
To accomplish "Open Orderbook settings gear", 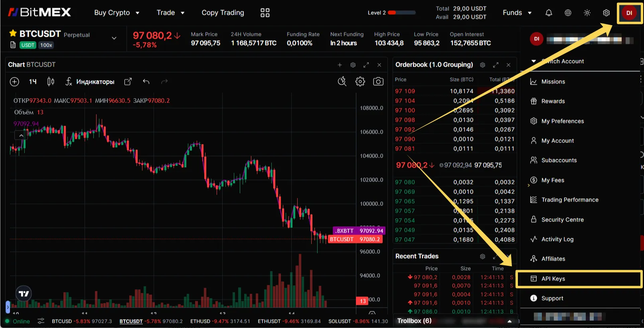I will point(482,65).
